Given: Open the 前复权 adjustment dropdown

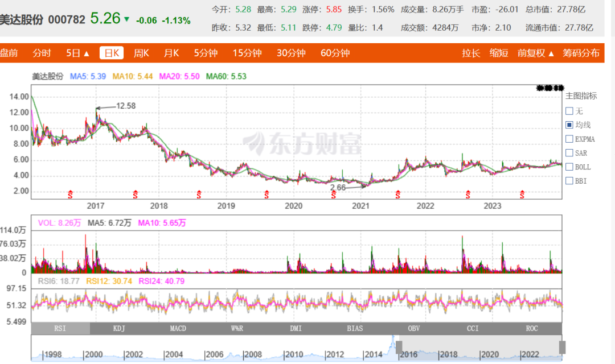Looking at the screenshot, I should click(x=536, y=53).
